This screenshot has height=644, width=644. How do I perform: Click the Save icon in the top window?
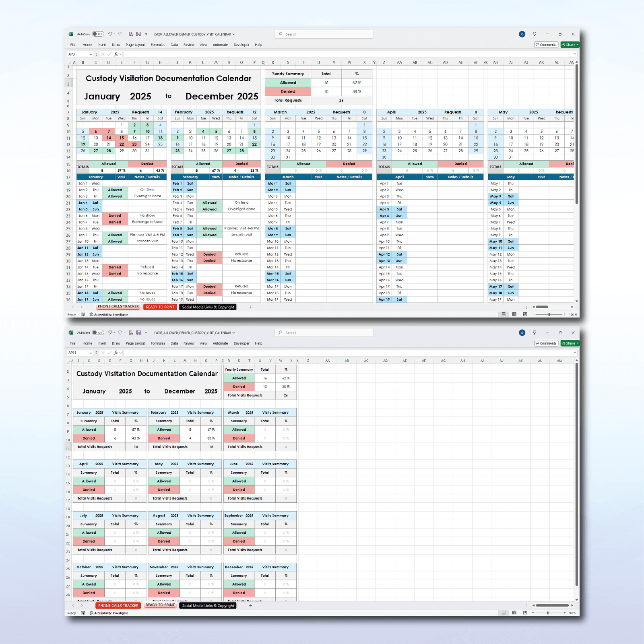pyautogui.click(x=138, y=34)
